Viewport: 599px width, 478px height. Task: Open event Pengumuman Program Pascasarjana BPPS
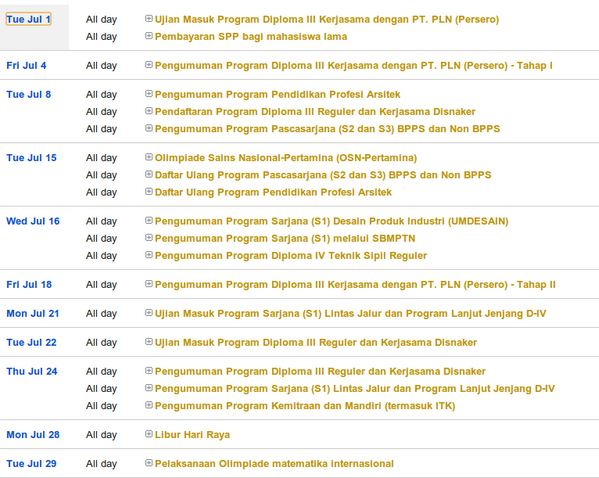(x=327, y=129)
